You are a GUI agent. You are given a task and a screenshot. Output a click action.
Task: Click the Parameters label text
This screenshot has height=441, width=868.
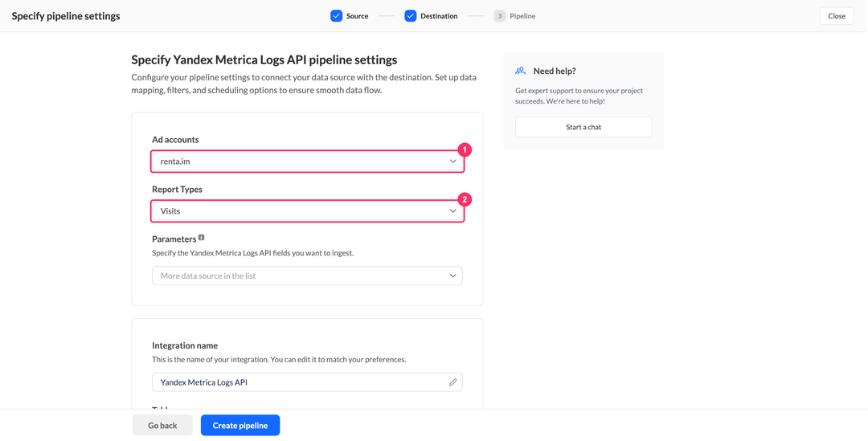(x=174, y=239)
